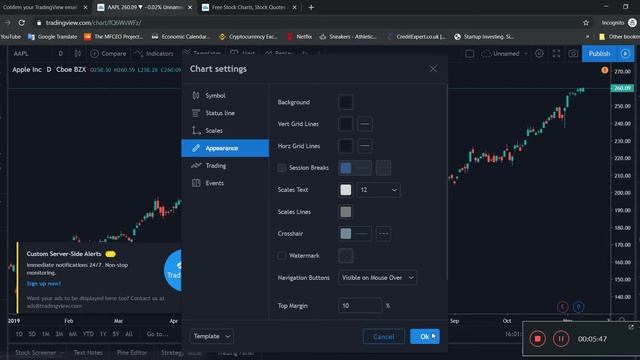The width and height of the screenshot is (640, 360).
Task: Open the Navigation Buttons visibility dropdown
Action: pyautogui.click(x=378, y=278)
